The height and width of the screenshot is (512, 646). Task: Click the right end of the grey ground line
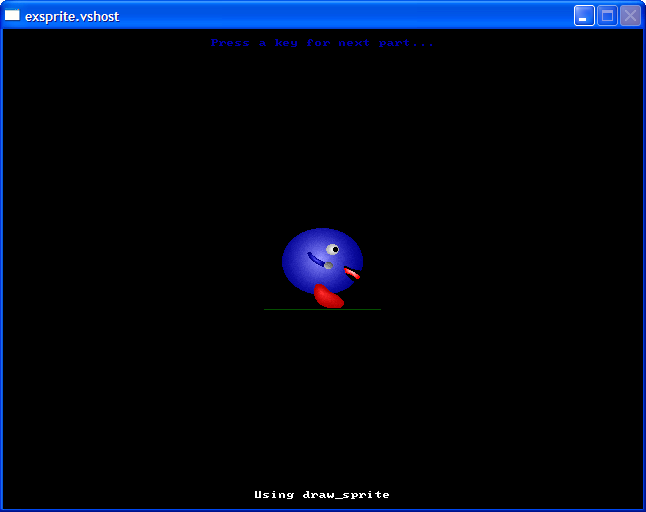tap(378, 309)
